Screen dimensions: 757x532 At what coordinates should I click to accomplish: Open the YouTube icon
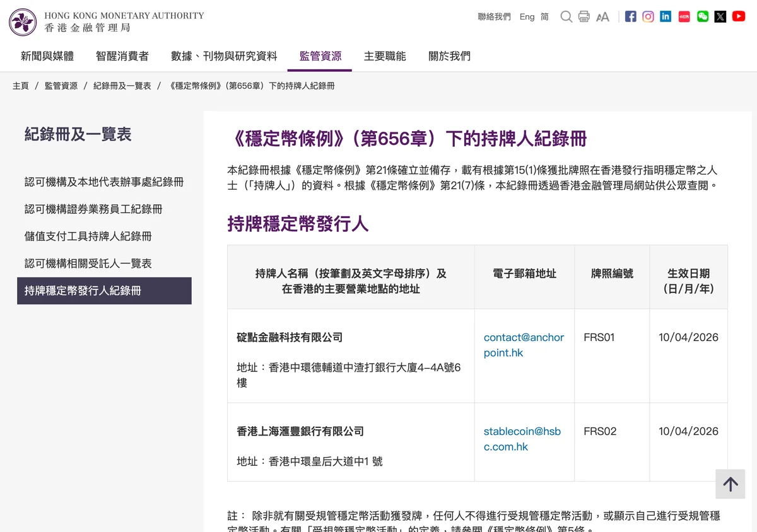739,17
